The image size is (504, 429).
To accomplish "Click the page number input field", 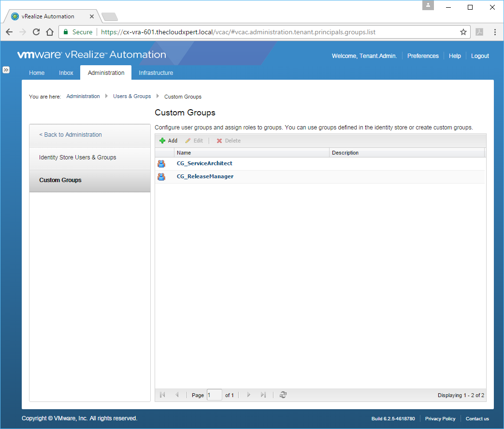I will point(214,395).
